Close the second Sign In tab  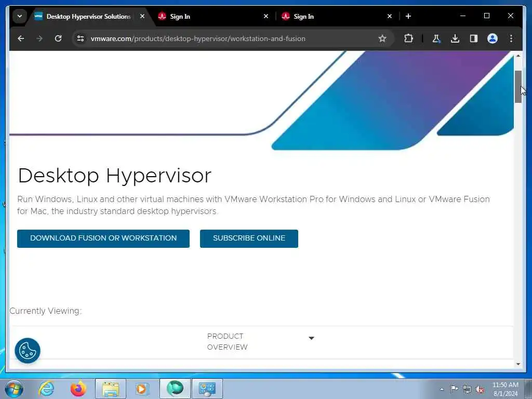pyautogui.click(x=390, y=16)
